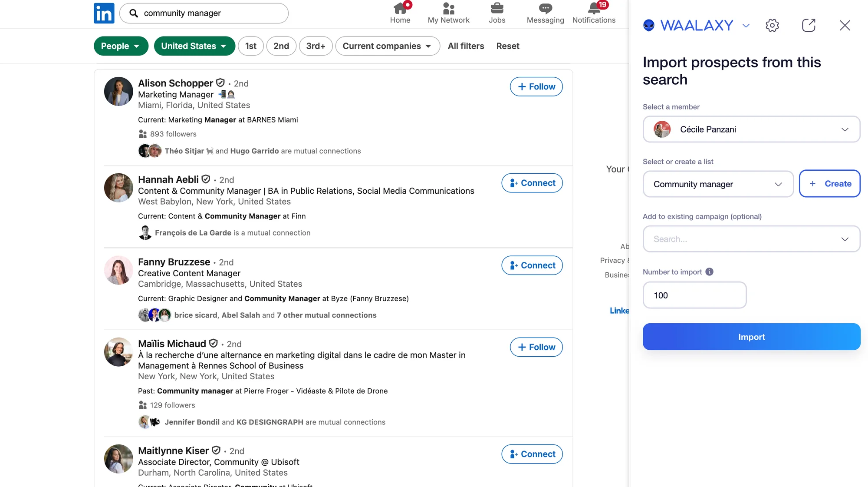Viewport: 868px width, 487px height.
Task: Open Waalaxy in a new window
Action: tap(809, 25)
